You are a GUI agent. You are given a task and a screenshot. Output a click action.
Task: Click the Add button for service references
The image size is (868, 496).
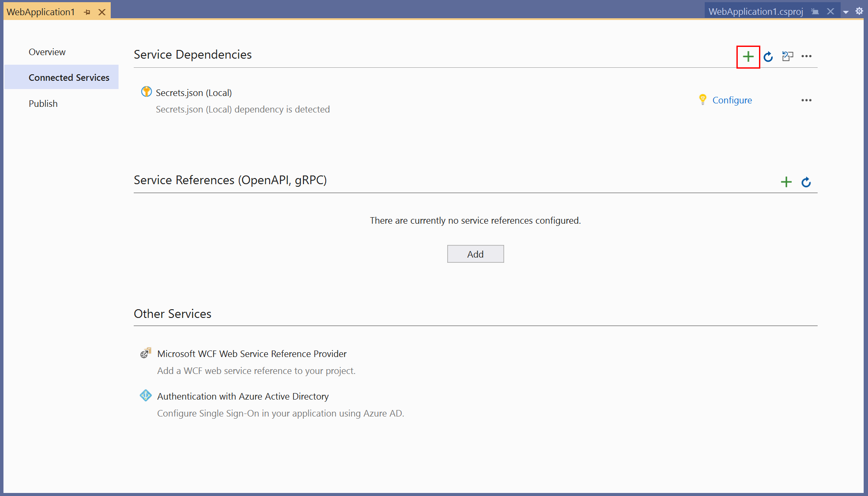(x=475, y=253)
